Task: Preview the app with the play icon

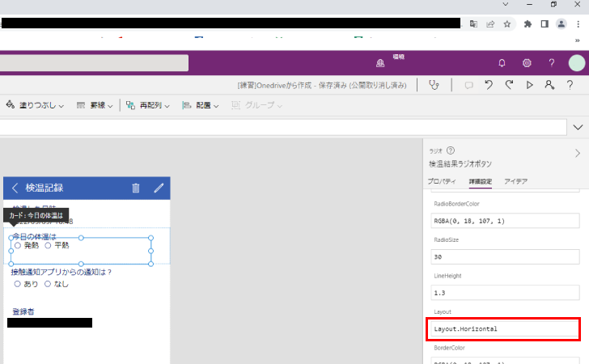Action: click(530, 85)
